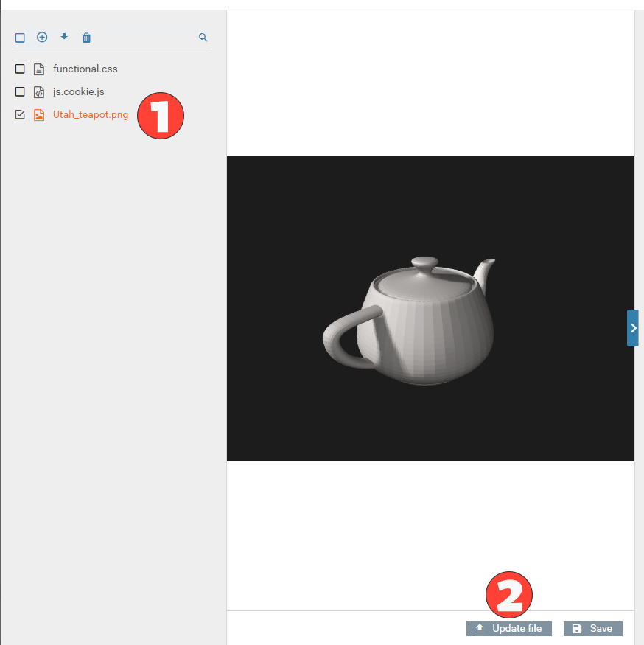The width and height of the screenshot is (644, 645).
Task: Click the add new file plus icon
Action: point(42,38)
